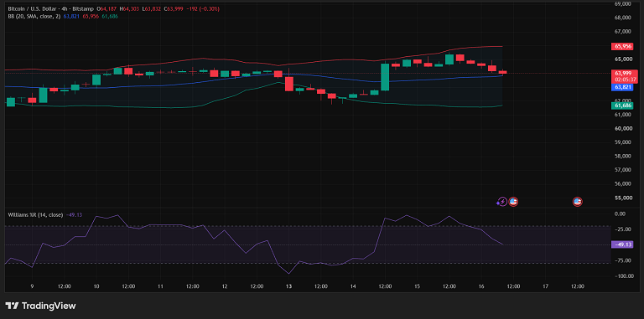Open the US flag event beside lightning icon
644x319 pixels.
coord(513,201)
